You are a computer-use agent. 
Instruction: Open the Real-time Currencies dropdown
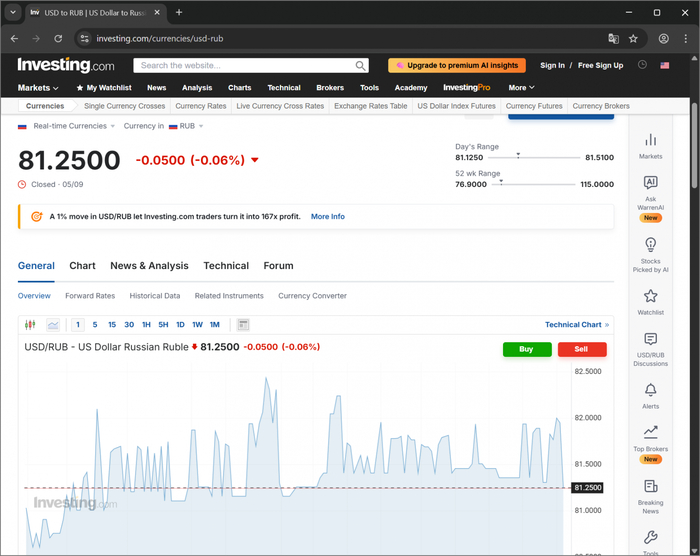pyautogui.click(x=74, y=126)
